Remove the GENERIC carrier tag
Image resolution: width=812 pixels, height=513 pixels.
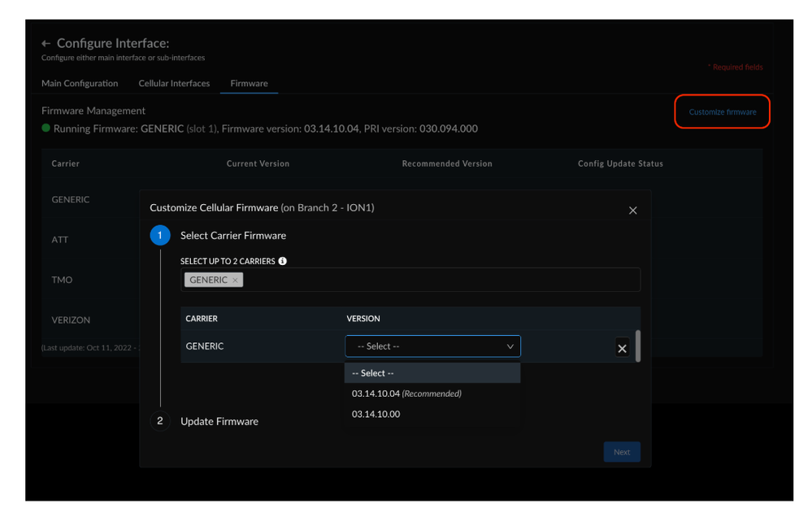coord(235,280)
